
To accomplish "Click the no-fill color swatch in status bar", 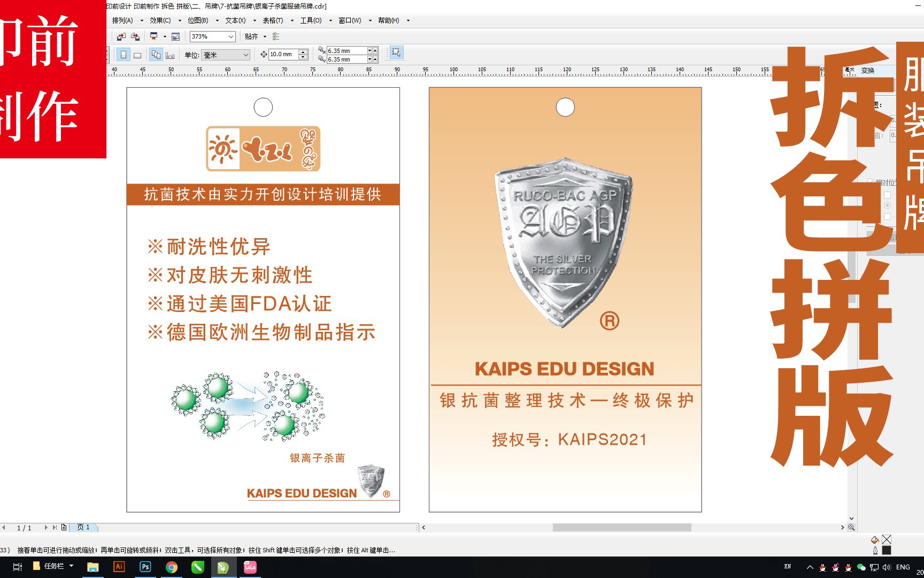I will pyautogui.click(x=887, y=539).
